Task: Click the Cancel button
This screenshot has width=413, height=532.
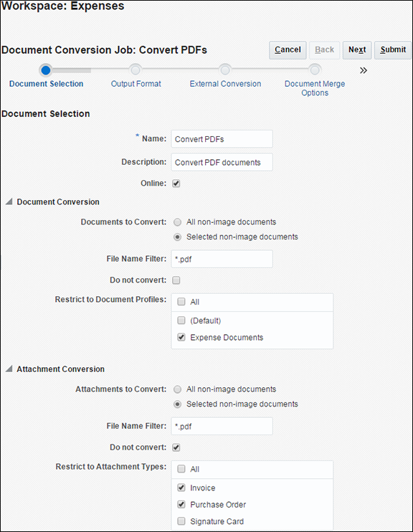Action: [x=288, y=50]
